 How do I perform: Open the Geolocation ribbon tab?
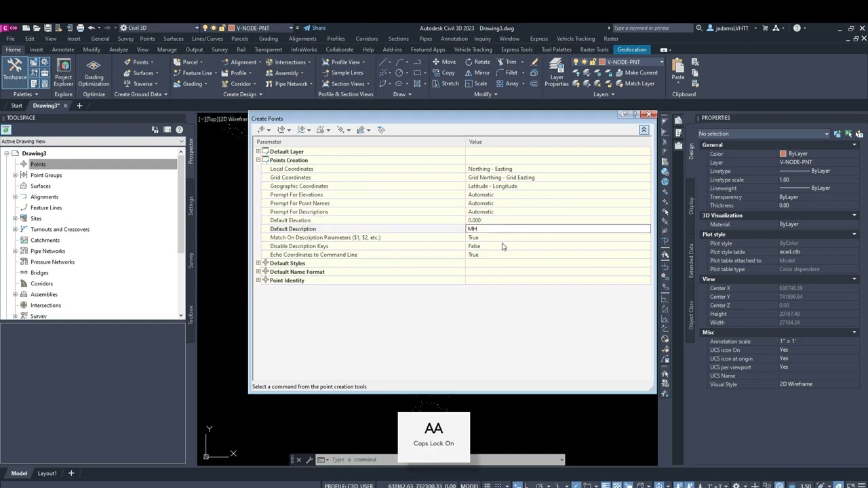coord(632,49)
